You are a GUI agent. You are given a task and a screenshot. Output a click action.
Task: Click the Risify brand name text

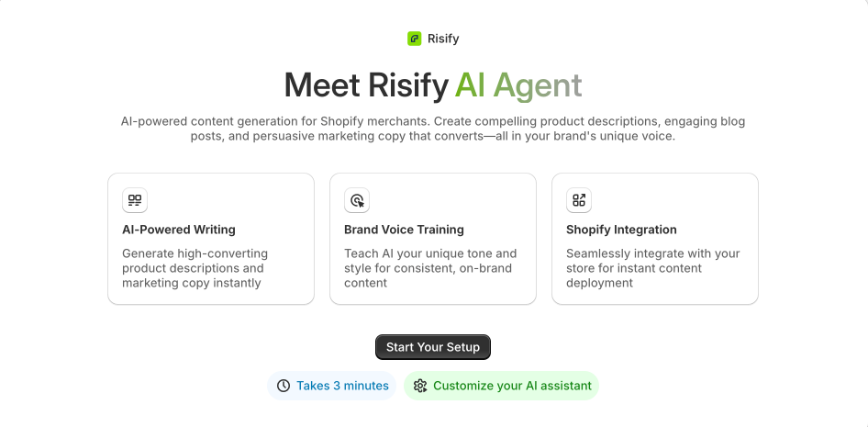[443, 39]
